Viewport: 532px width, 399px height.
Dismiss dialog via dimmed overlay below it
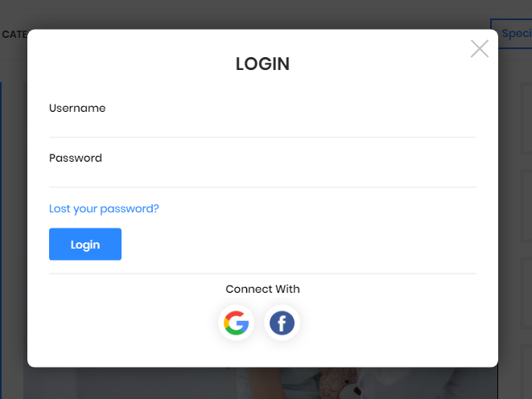pos(136,385)
